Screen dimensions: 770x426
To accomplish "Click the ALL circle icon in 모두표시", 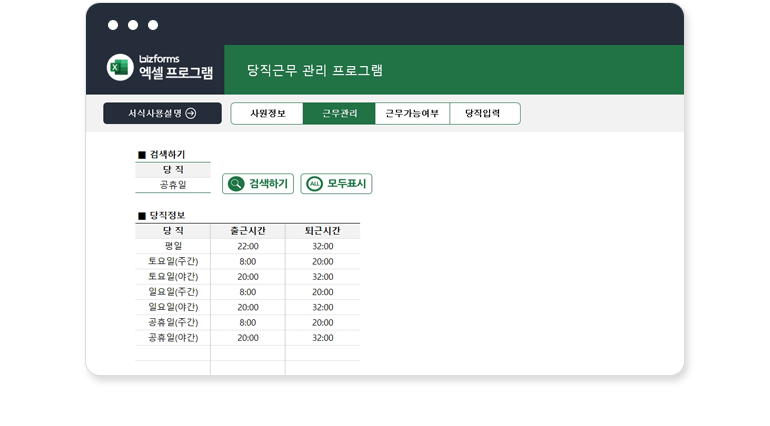I will [314, 184].
